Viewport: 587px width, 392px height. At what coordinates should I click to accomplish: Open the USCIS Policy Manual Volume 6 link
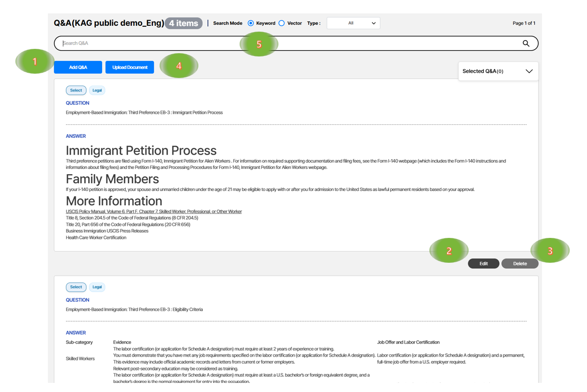154,212
